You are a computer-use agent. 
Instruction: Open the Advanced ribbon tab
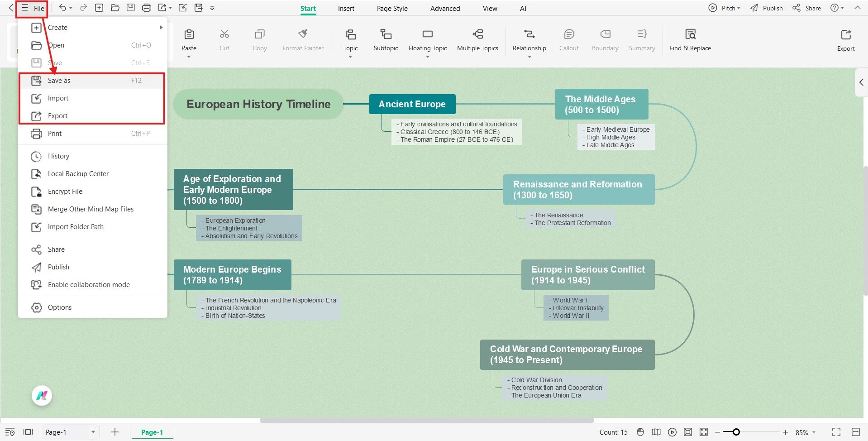[445, 8]
